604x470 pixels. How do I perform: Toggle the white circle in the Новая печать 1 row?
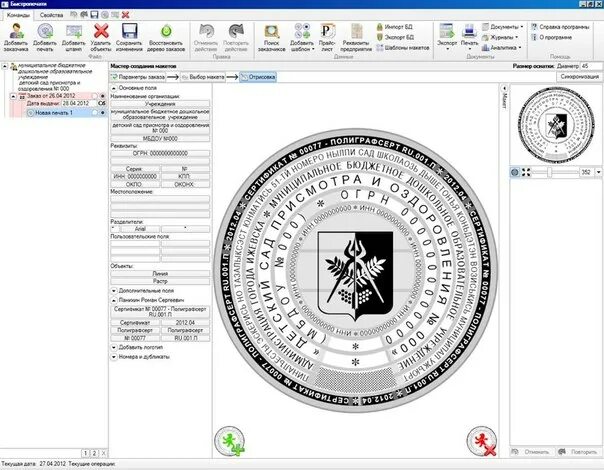(x=94, y=113)
